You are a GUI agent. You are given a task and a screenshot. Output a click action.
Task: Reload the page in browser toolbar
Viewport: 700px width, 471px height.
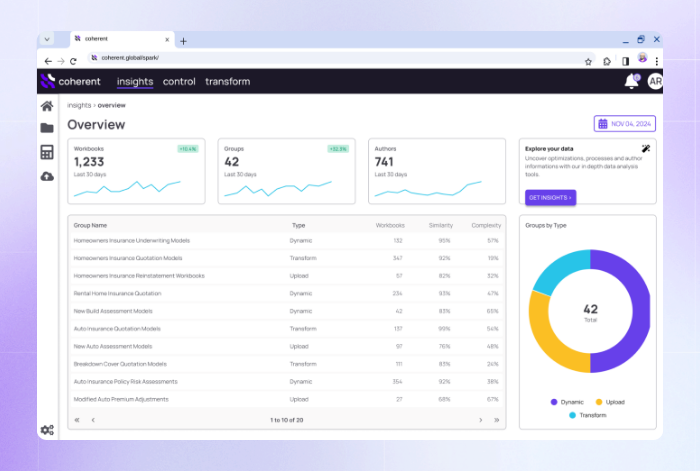[x=73, y=61]
